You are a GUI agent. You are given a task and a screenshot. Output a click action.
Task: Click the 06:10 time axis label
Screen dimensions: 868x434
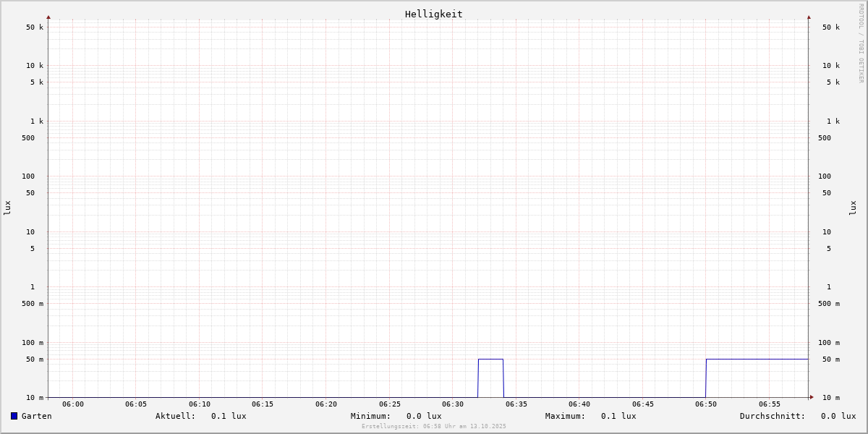(200, 404)
